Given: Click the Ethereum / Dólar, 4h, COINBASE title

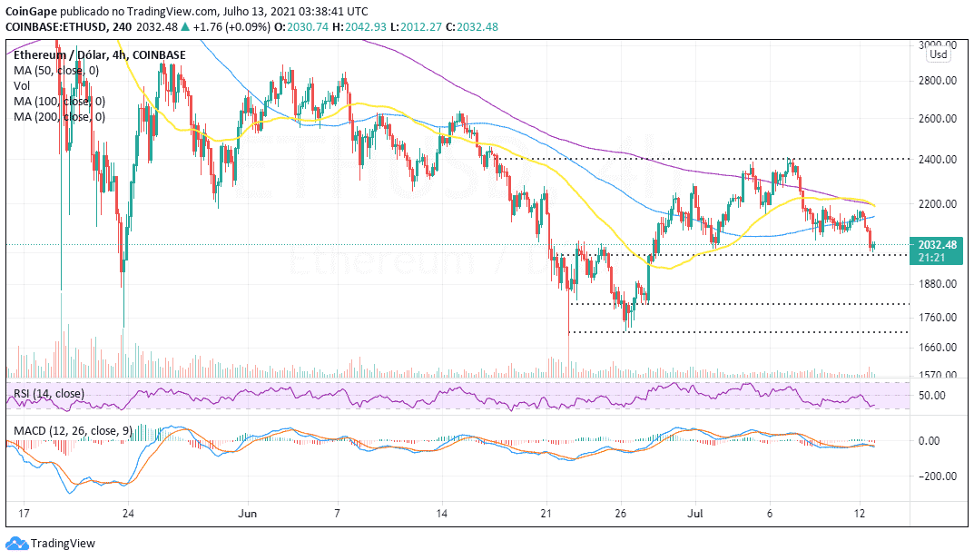Looking at the screenshot, I should click(99, 54).
